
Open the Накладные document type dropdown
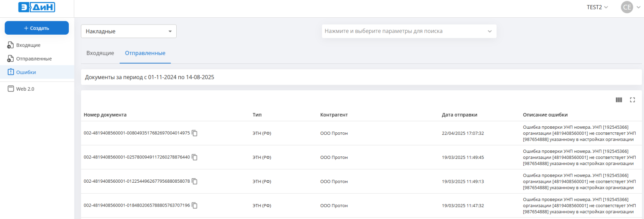[x=129, y=31]
